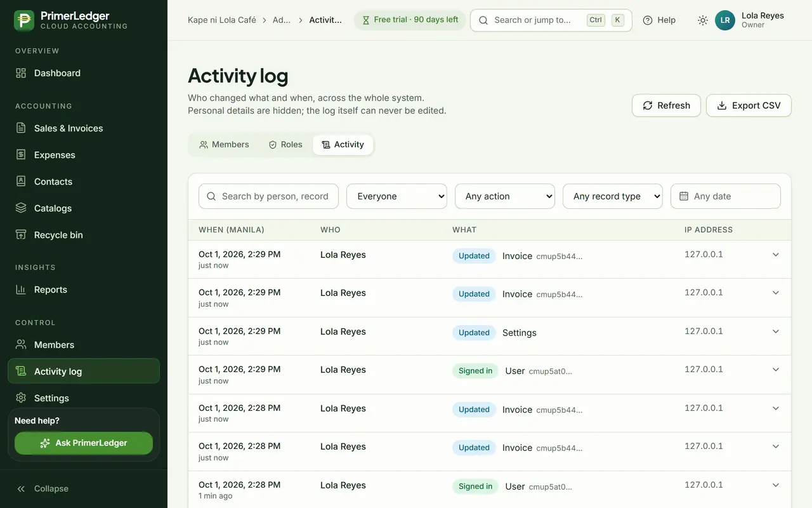812x508 pixels.
Task: Open the Any date picker field
Action: point(725,196)
